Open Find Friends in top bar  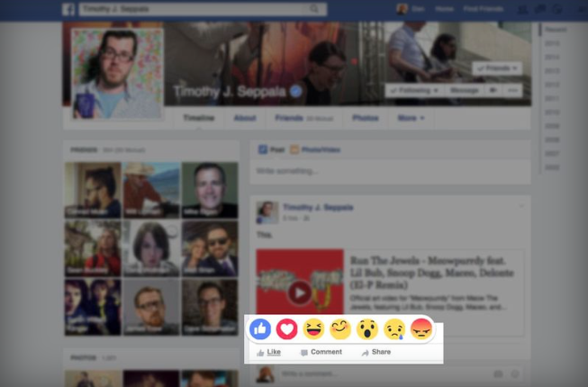[484, 9]
